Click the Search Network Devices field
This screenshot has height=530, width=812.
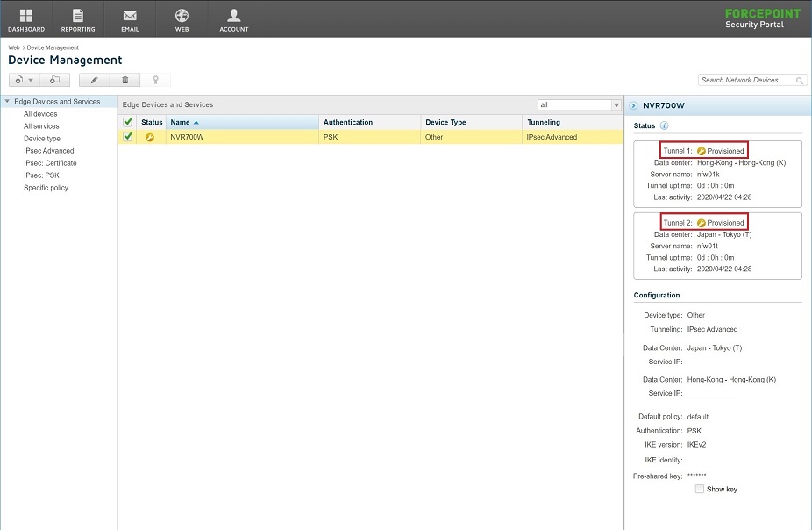[x=745, y=80]
